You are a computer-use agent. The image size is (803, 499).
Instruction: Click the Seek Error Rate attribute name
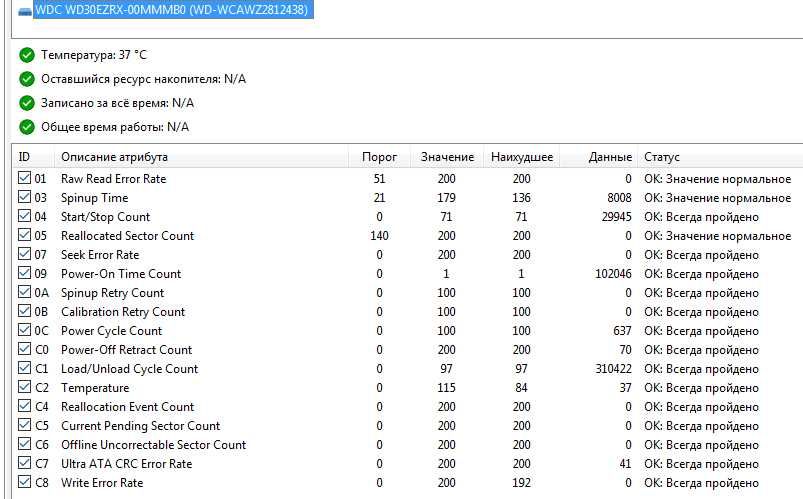coord(100,255)
